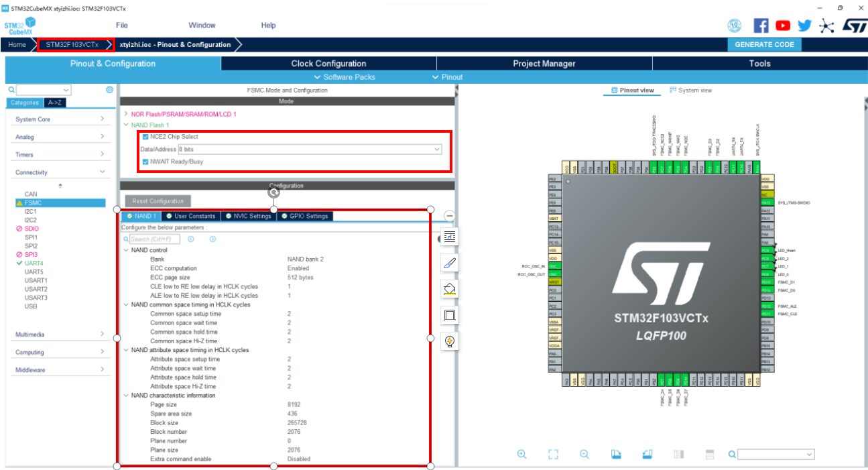Image resolution: width=868 pixels, height=470 pixels.
Task: Uncheck NWAIT Ready/Busy option
Action: (x=144, y=161)
